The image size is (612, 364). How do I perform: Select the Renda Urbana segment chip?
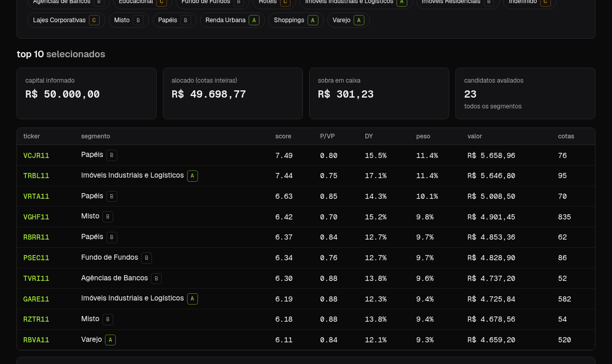232,20
